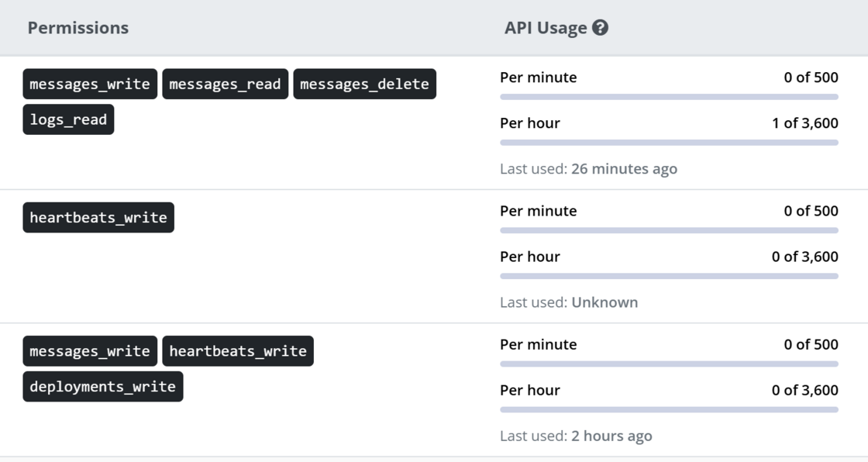Click 'Per minute' label in the Unknown last-used row

coord(538,211)
